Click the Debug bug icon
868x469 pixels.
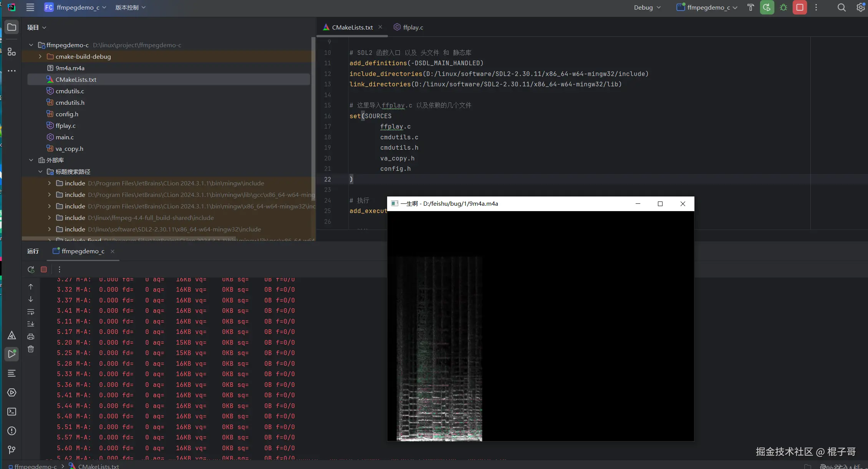(x=784, y=7)
